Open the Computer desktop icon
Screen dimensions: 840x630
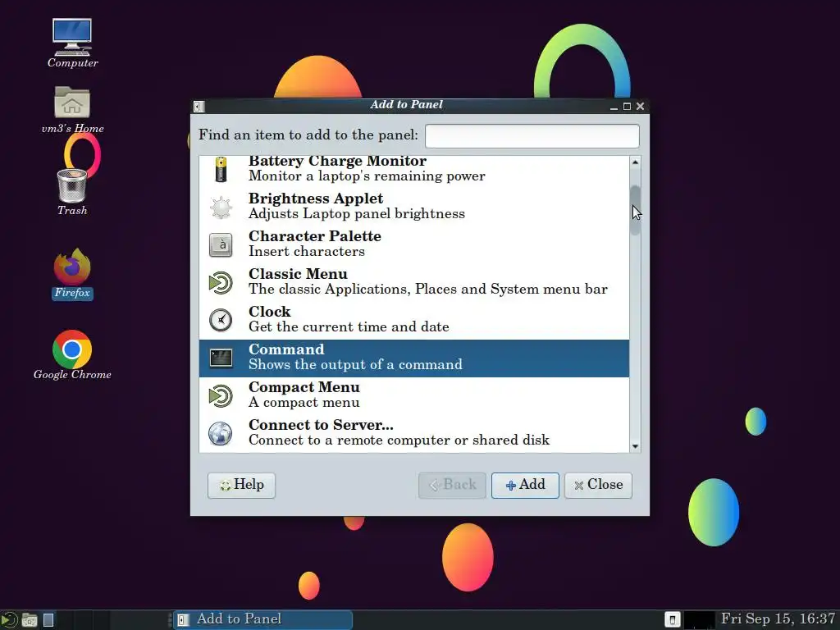click(x=72, y=37)
